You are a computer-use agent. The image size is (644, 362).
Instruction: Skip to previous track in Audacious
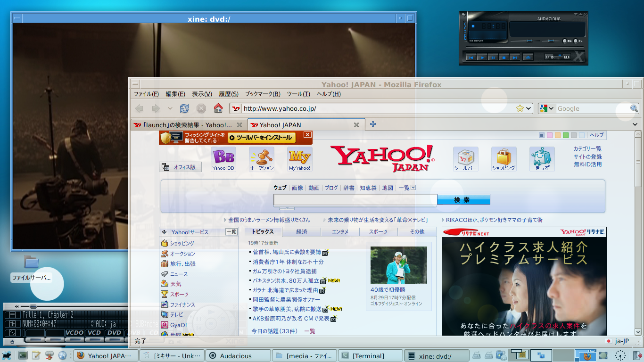pos(471,58)
